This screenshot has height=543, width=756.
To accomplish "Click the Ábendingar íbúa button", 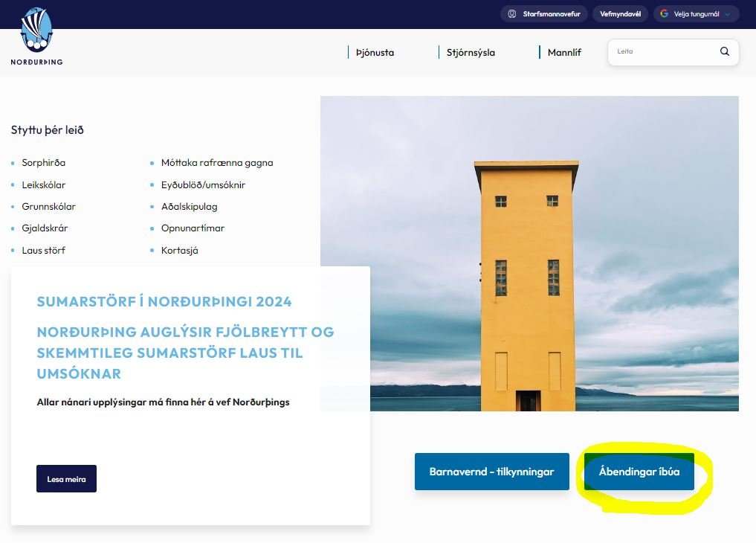I will click(639, 472).
